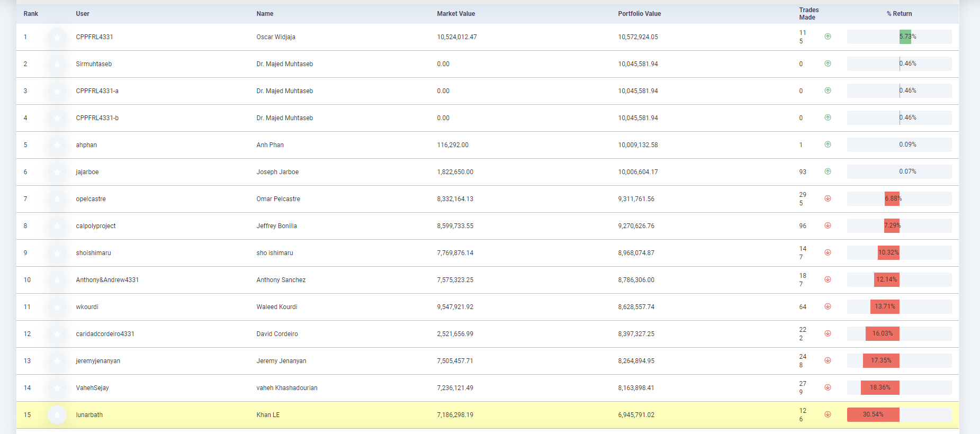Click market value 8,332,164.13
This screenshot has width=980, height=434.
(455, 199)
